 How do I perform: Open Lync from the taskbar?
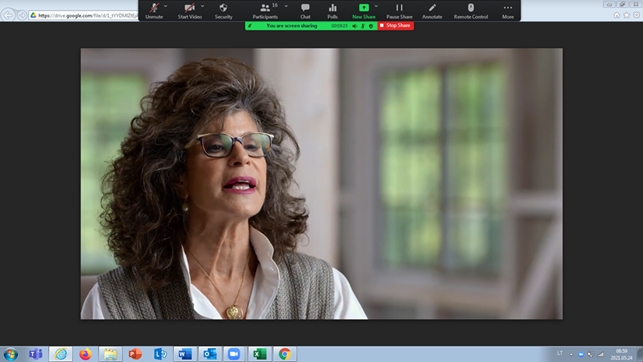coord(160,354)
